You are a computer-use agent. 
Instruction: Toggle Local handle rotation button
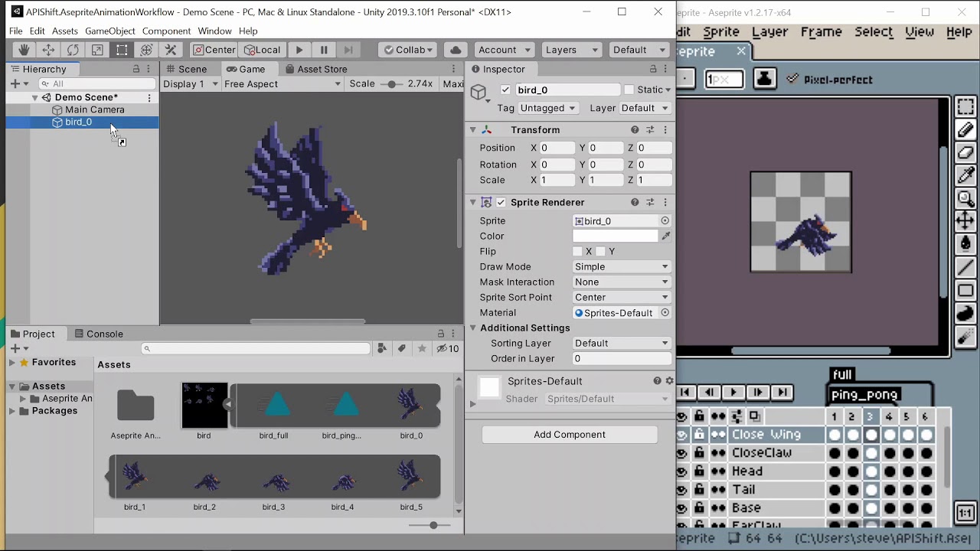coord(262,50)
